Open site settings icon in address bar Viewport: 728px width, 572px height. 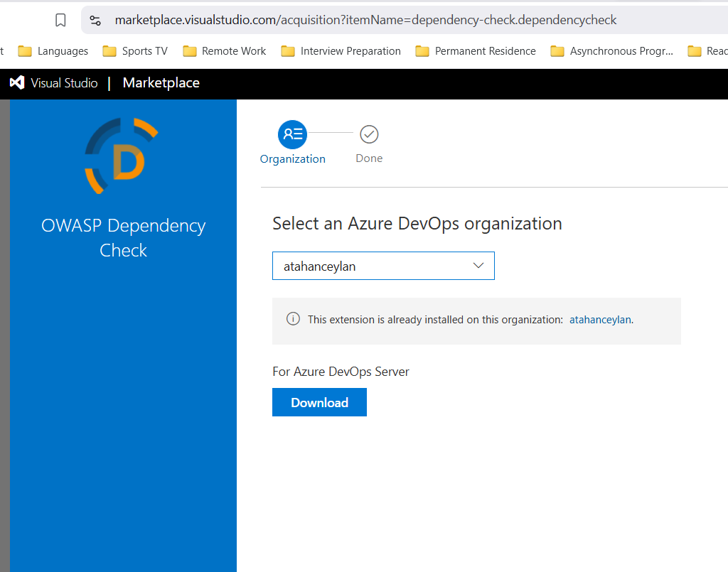(x=95, y=21)
